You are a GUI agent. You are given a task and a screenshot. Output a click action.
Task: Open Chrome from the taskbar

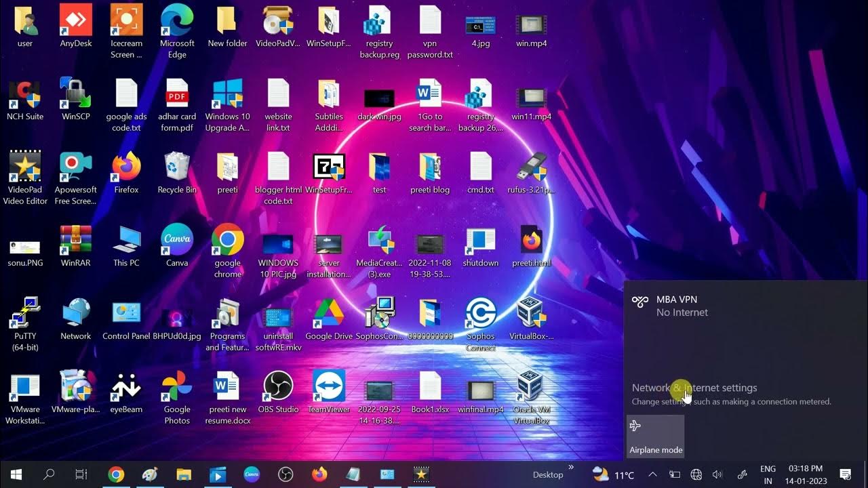click(116, 474)
